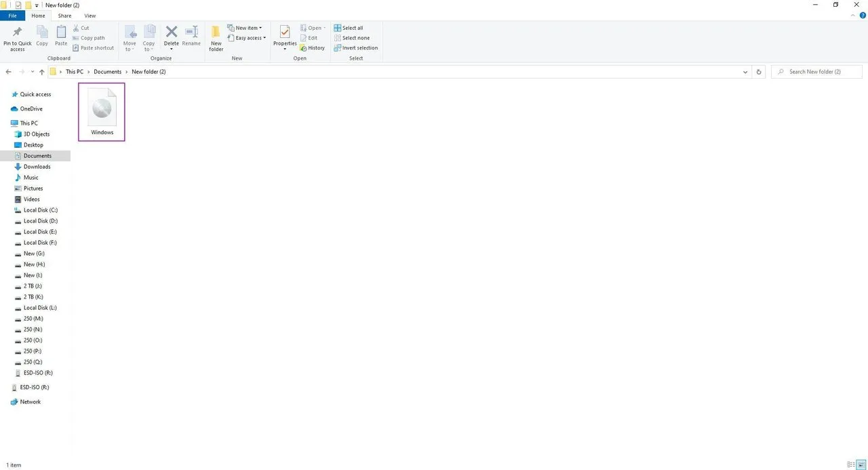Switch to the Home ribbon tab

(x=39, y=16)
